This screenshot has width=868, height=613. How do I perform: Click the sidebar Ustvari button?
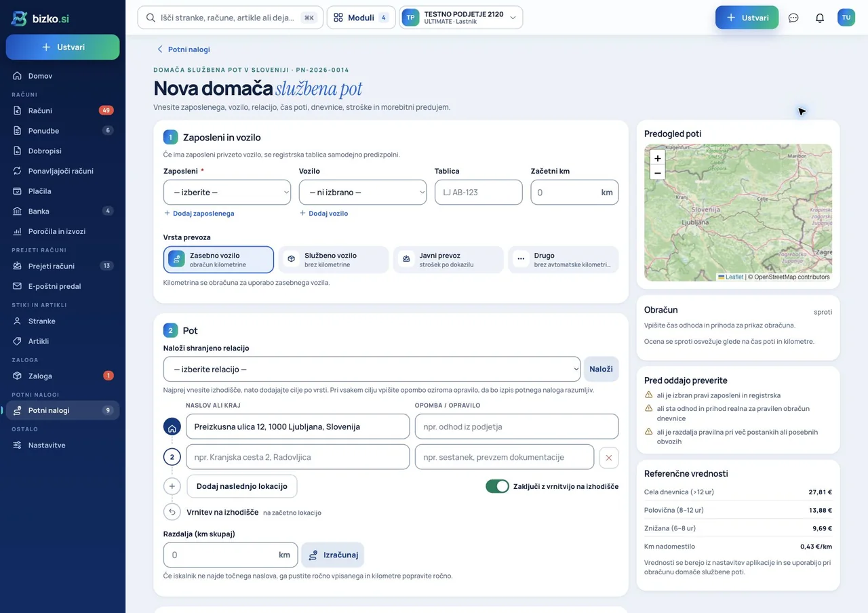63,47
